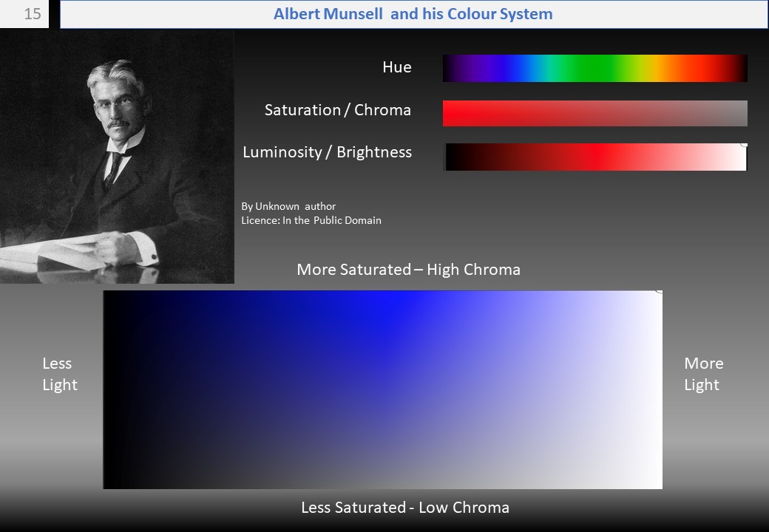Click the 'Licence: In the Public Domain' text
Viewport: 769px width, 532px height.
(311, 220)
